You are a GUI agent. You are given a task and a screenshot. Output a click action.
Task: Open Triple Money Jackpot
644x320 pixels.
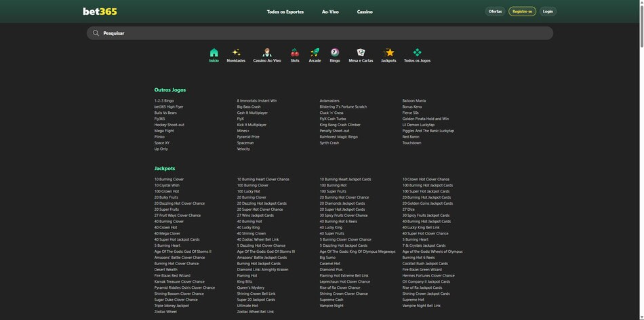[172, 306]
